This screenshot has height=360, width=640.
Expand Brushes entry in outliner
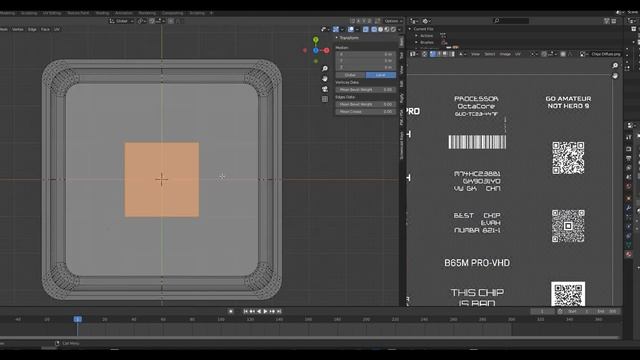417,42
